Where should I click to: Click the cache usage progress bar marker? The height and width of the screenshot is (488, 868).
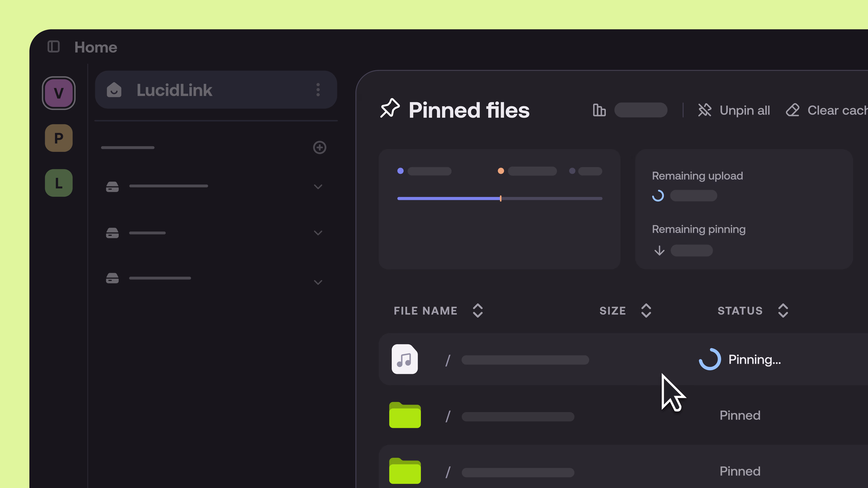500,198
